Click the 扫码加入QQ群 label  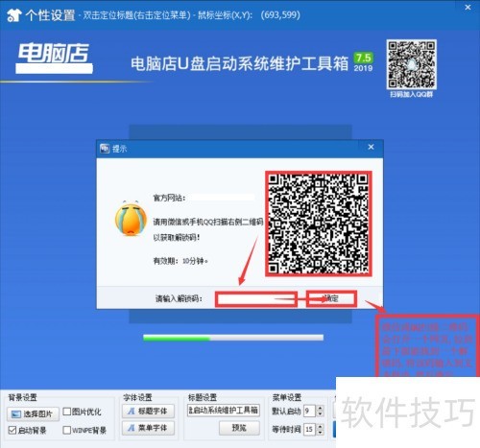coord(411,94)
